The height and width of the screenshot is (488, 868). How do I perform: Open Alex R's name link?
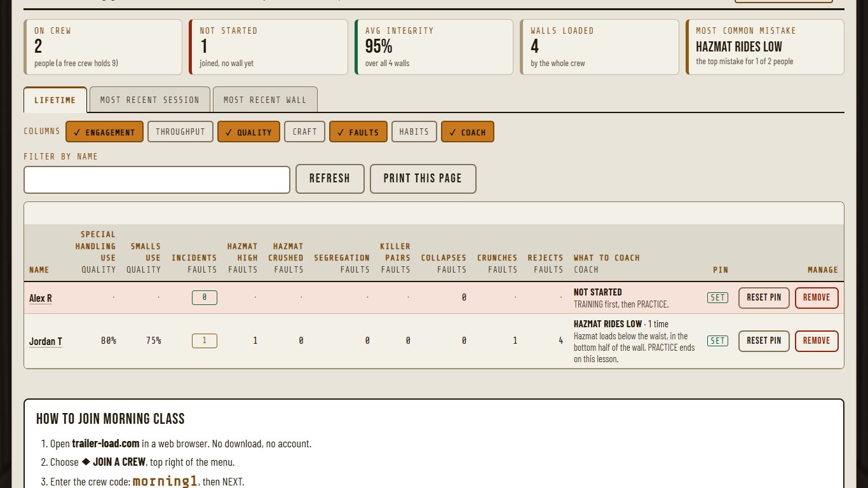point(41,298)
